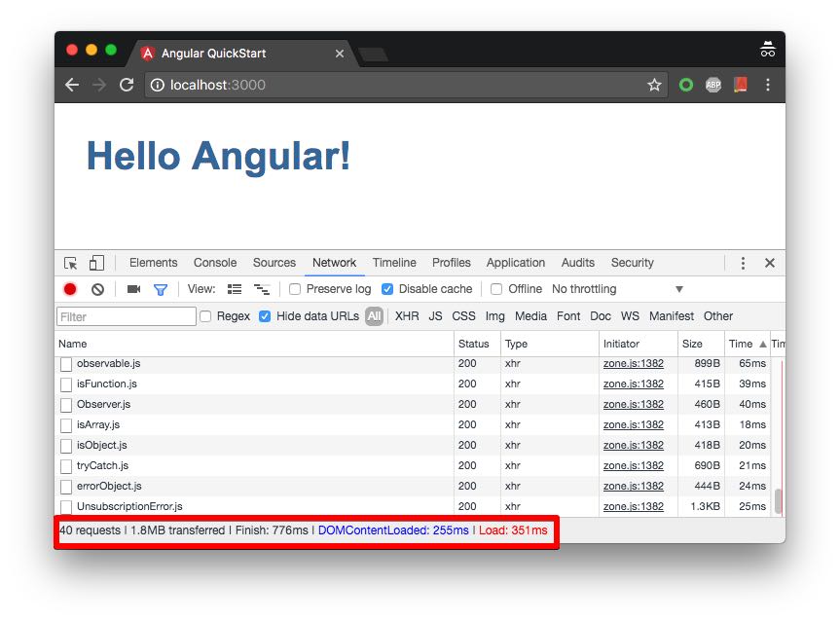Enable the Regex filter checkbox

coord(205,316)
